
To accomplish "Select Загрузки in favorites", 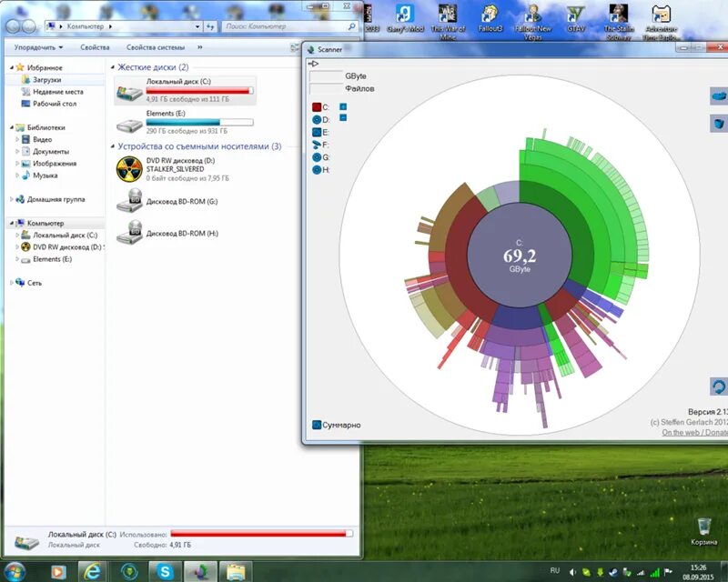I will click(46, 80).
